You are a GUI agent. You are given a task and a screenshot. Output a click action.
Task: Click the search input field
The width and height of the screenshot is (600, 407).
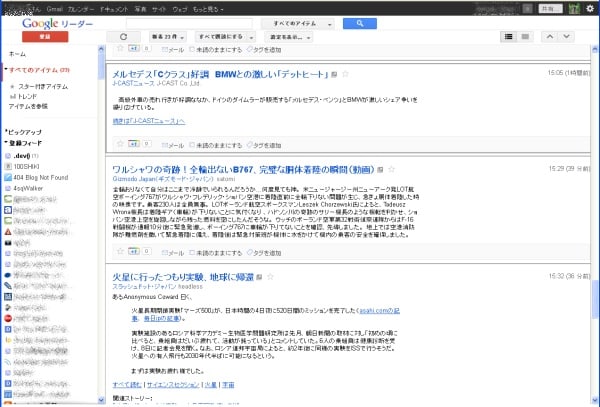[189, 24]
